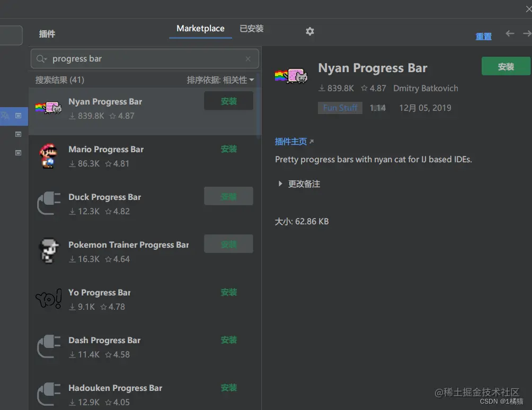Select Mario Progress Bar result title
This screenshot has height=410, width=532.
tap(106, 150)
